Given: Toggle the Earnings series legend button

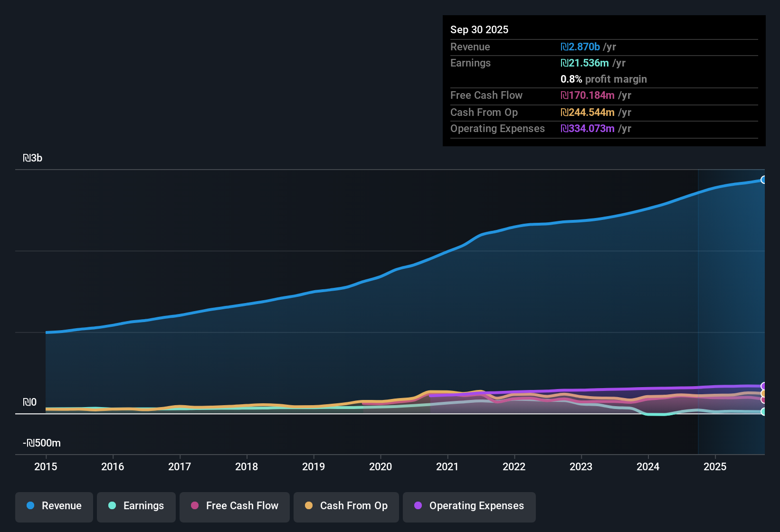Looking at the screenshot, I should pyautogui.click(x=136, y=507).
